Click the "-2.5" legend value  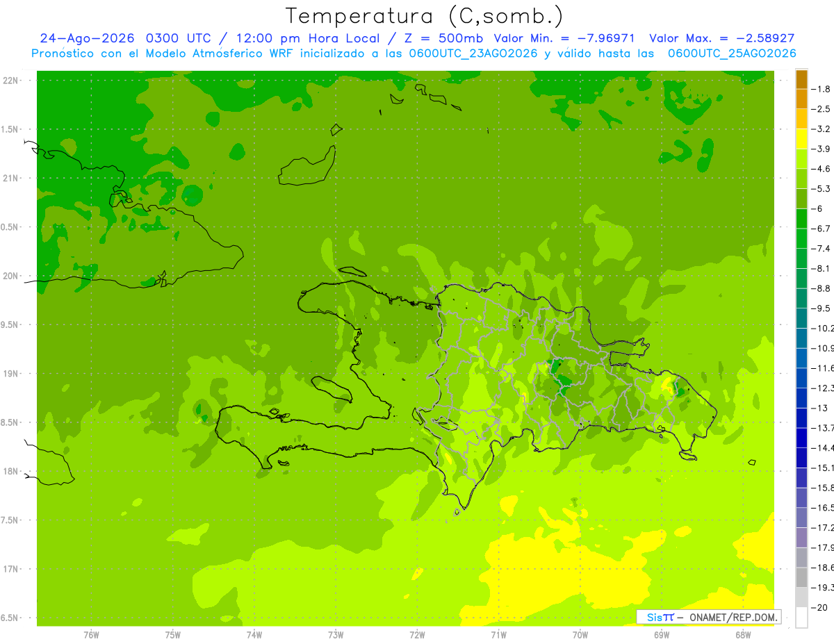[x=821, y=109]
